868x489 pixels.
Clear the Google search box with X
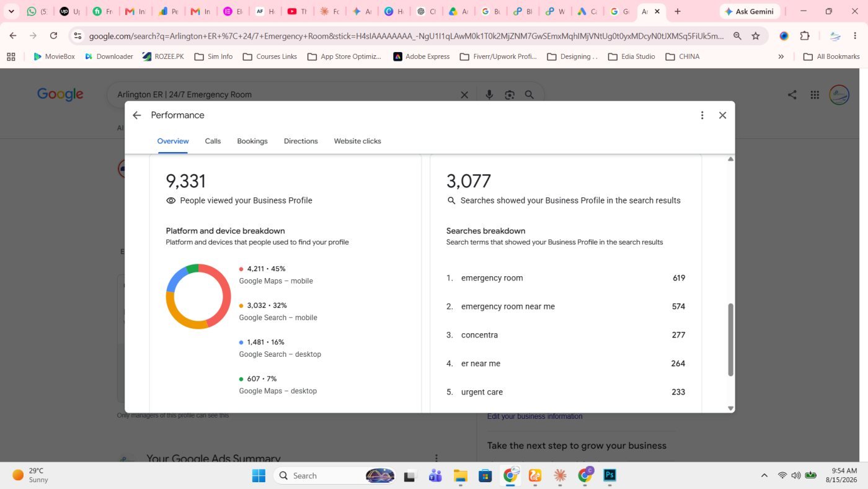pyautogui.click(x=464, y=95)
